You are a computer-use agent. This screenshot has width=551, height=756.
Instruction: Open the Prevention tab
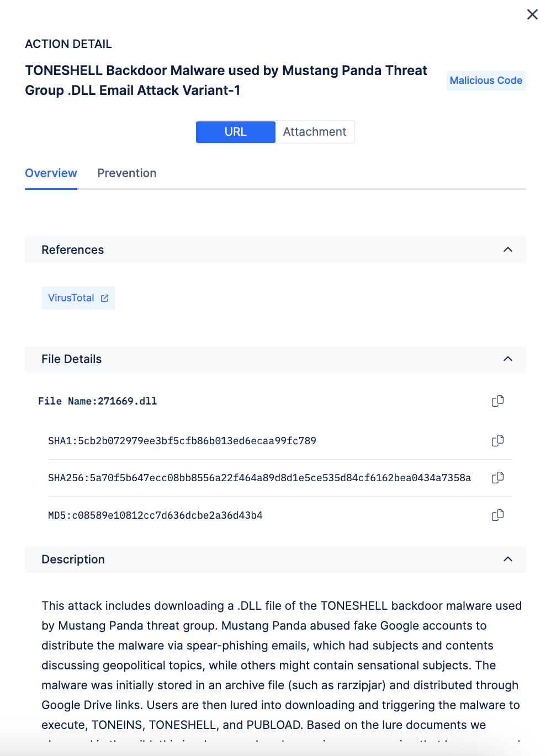tap(127, 173)
